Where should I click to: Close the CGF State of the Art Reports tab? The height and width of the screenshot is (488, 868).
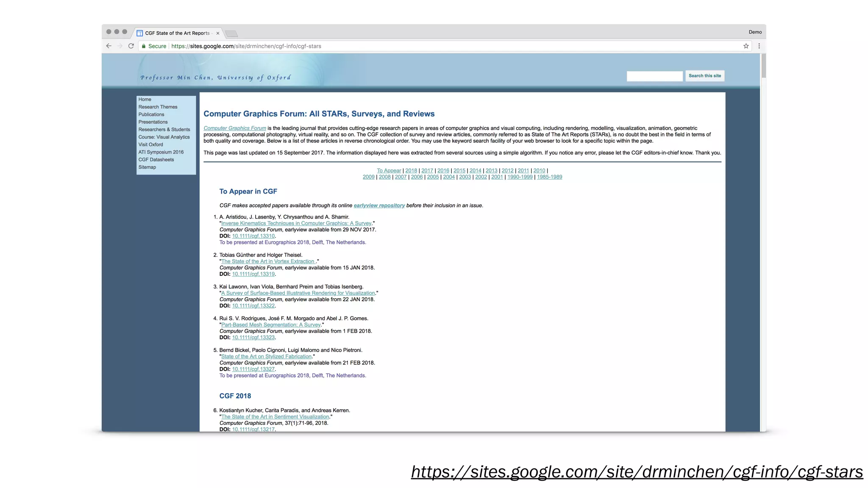pyautogui.click(x=218, y=33)
